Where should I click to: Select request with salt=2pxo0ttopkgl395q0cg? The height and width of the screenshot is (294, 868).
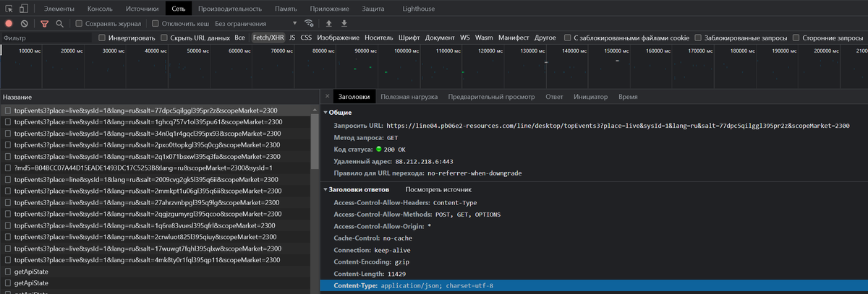[x=155, y=145]
